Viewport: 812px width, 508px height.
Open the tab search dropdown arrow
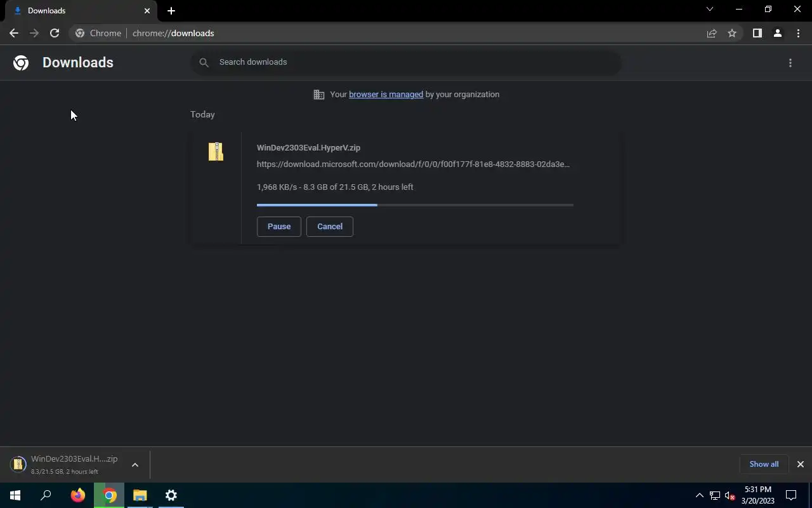point(710,9)
